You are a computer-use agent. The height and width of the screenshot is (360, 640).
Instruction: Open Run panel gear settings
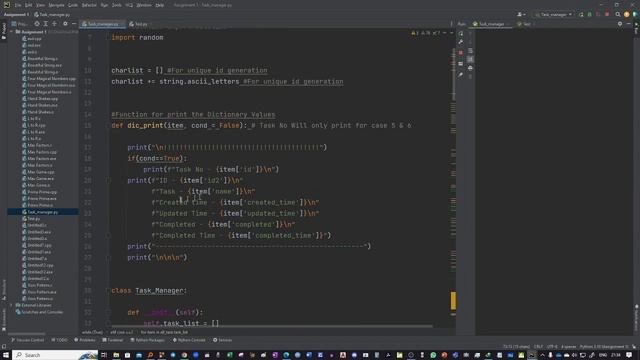click(620, 24)
